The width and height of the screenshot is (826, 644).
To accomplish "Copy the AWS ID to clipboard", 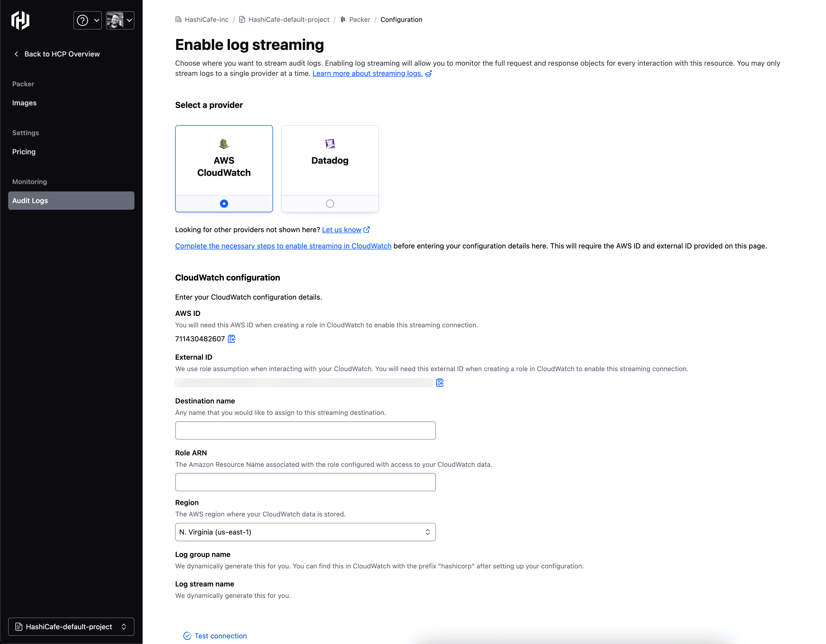I will [x=231, y=339].
